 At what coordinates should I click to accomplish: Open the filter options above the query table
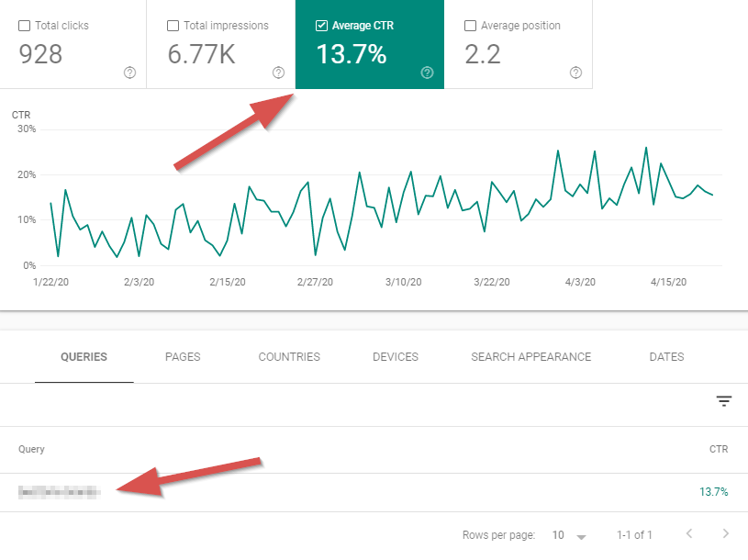tap(724, 401)
